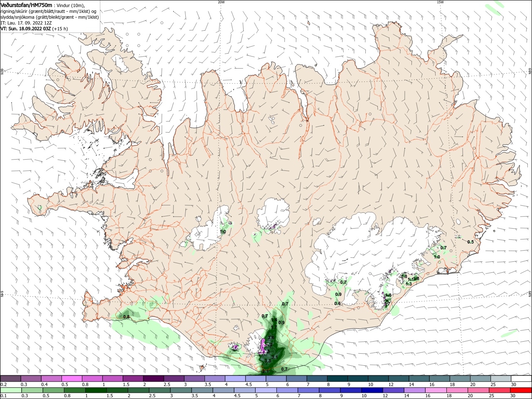Select lower blue swatch between 7 and 8
The image size is (532, 399).
click(x=308, y=390)
